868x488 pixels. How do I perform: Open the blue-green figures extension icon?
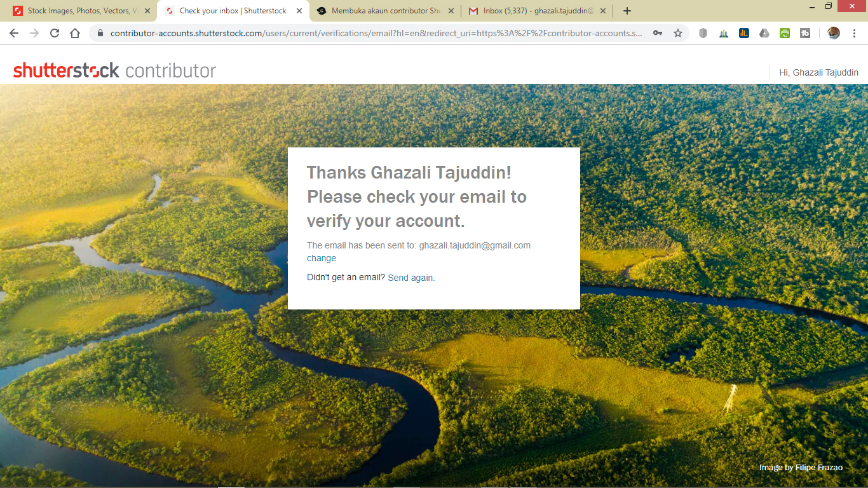pyautogui.click(x=724, y=33)
